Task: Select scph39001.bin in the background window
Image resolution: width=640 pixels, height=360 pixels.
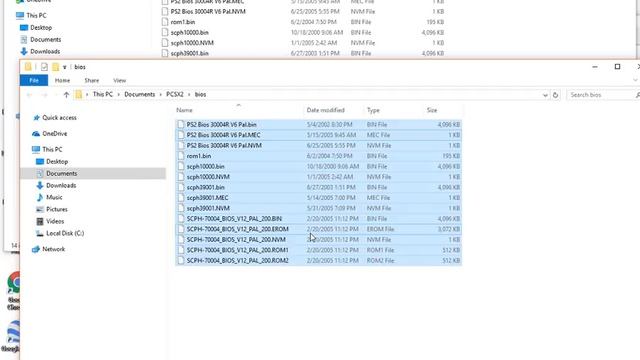Action: pyautogui.click(x=189, y=53)
